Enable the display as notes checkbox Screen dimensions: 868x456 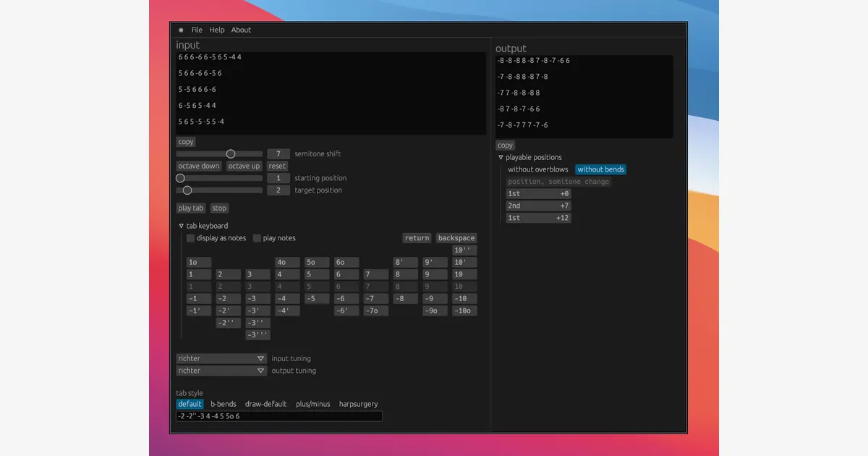click(x=190, y=238)
